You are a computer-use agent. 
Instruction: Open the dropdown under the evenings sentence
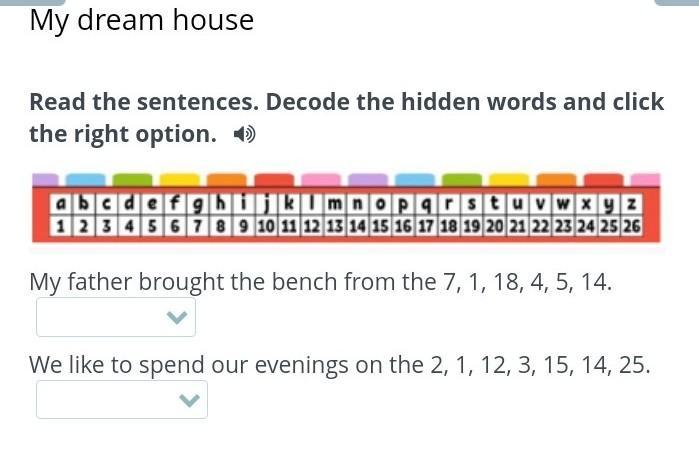point(122,400)
